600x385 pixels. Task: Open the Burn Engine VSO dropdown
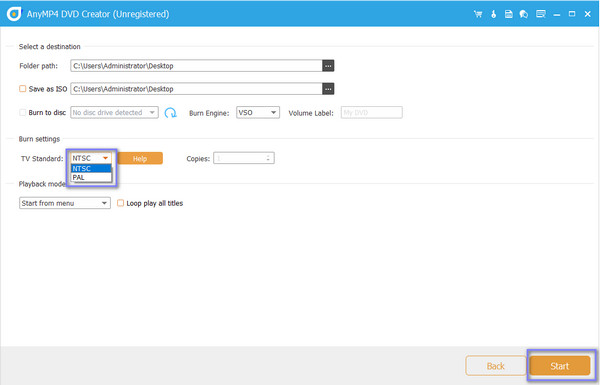point(258,113)
